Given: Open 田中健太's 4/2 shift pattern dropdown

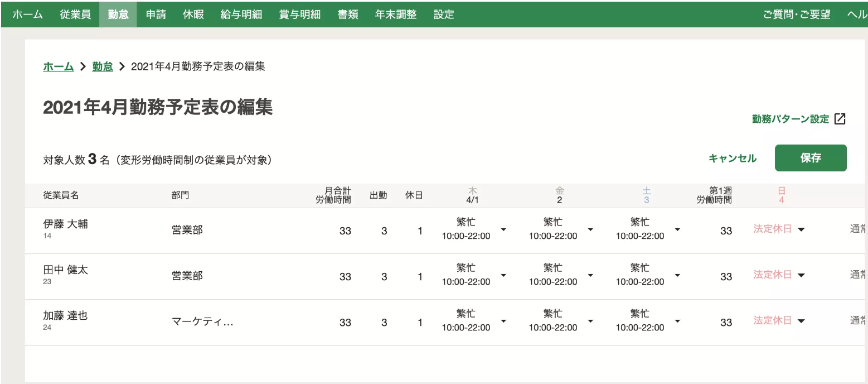Looking at the screenshot, I should (x=591, y=275).
